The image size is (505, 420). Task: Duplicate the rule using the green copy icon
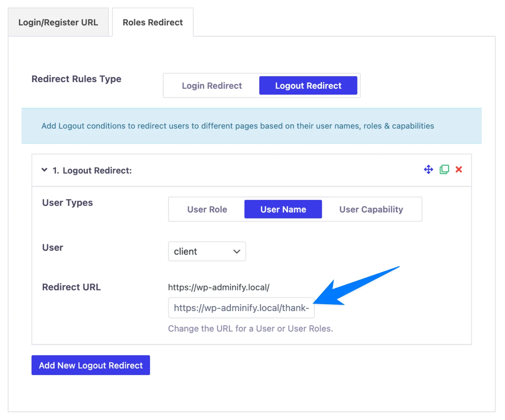(444, 169)
